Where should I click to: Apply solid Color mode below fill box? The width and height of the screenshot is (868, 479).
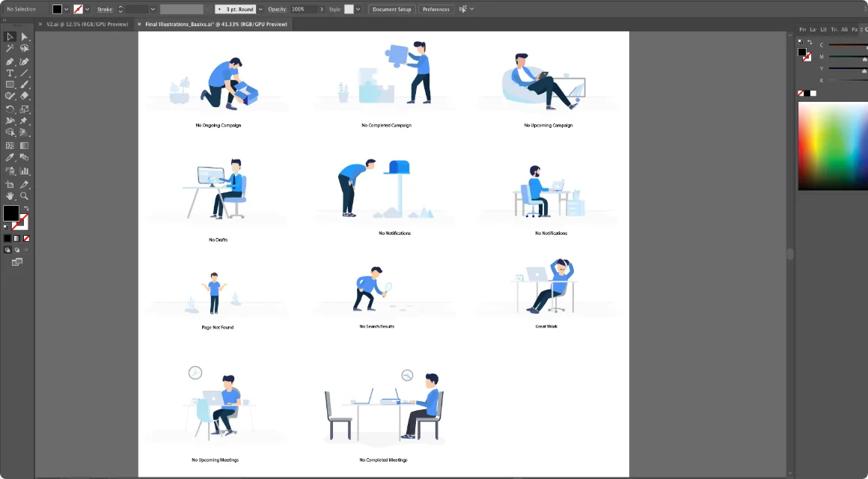[7, 238]
